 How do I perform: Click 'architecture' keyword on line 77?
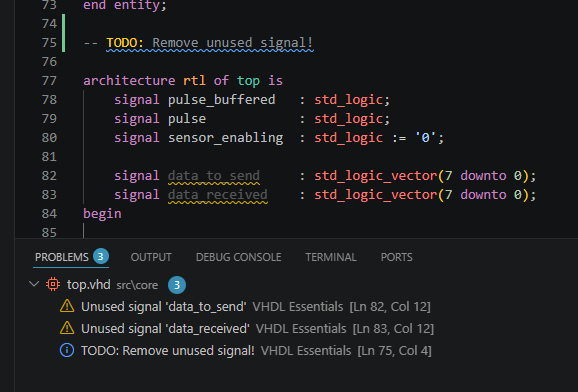tap(129, 80)
